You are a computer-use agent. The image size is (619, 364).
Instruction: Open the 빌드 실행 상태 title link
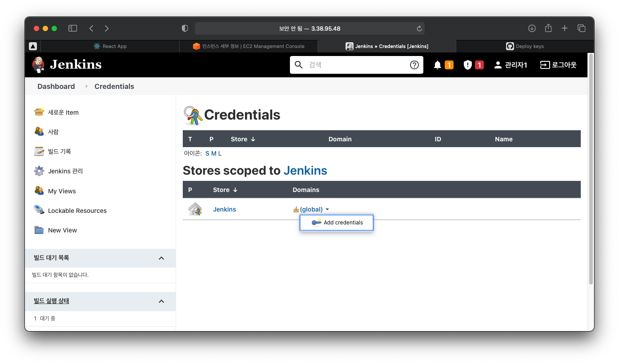point(52,301)
